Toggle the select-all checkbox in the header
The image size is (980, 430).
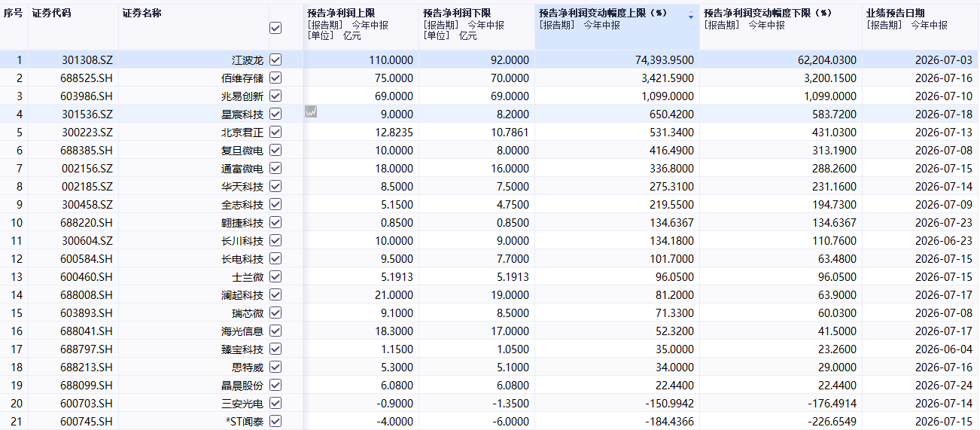(x=275, y=27)
